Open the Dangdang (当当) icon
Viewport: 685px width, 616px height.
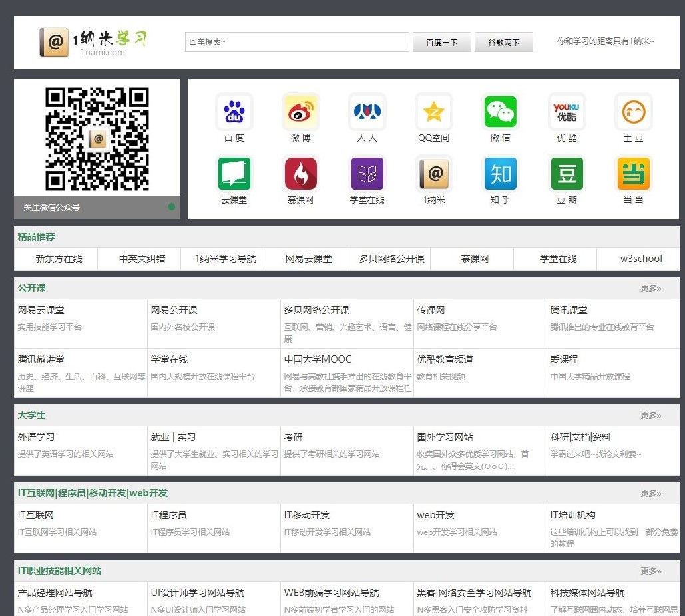[634, 174]
